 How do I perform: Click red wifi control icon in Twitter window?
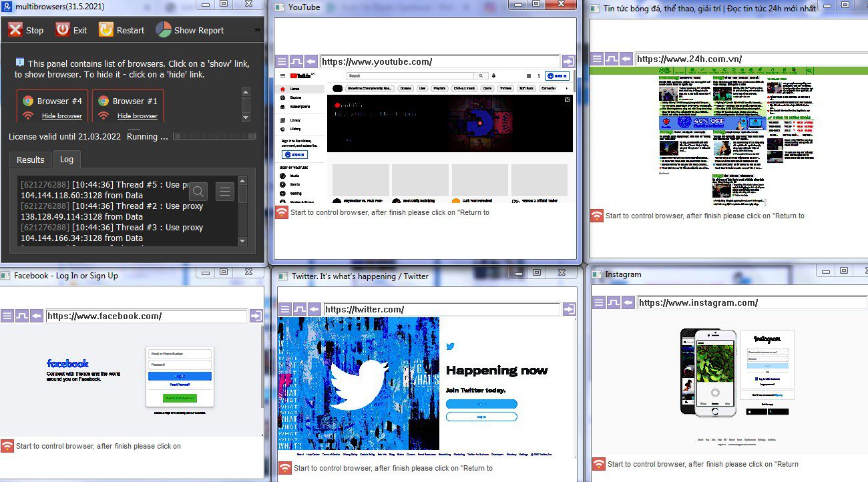[285, 468]
